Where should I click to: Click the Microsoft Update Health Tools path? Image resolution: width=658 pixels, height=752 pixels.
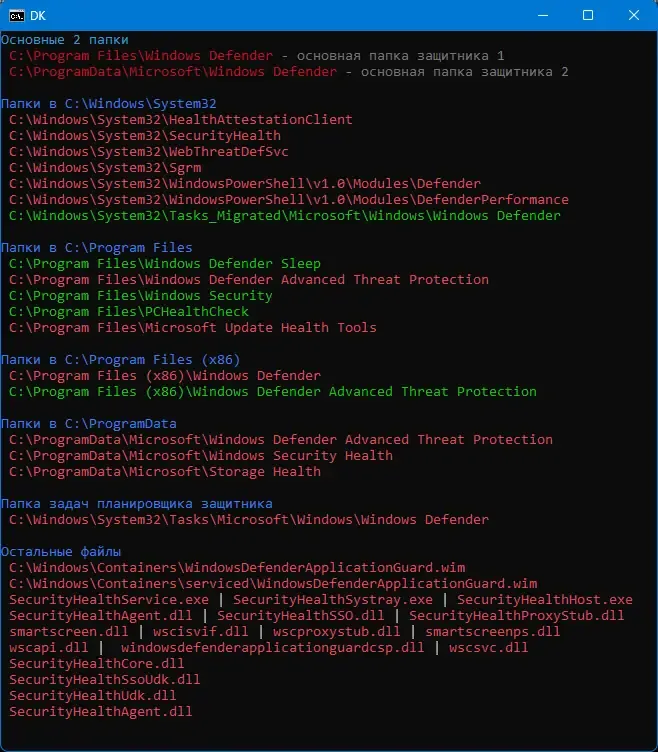click(193, 328)
